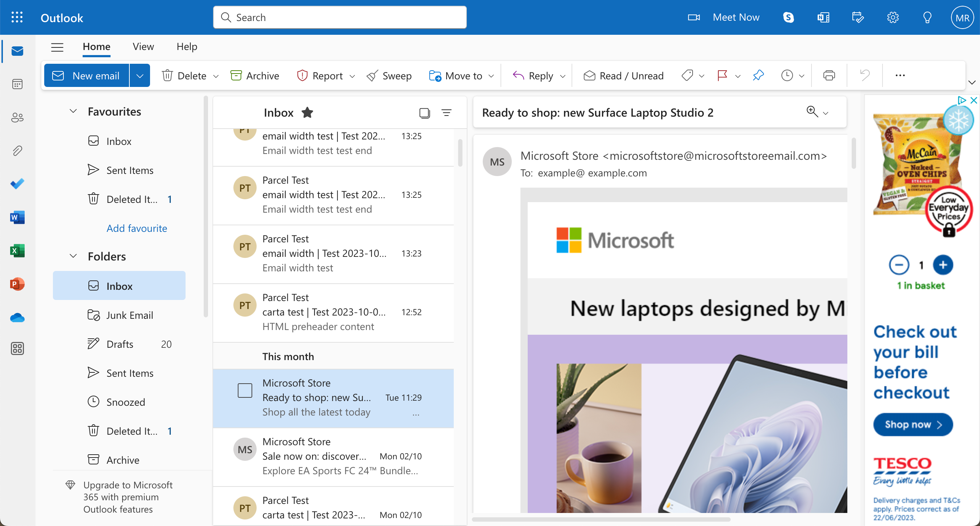Click the Archive toolbar button
Image resolution: width=980 pixels, height=526 pixels.
(x=255, y=76)
